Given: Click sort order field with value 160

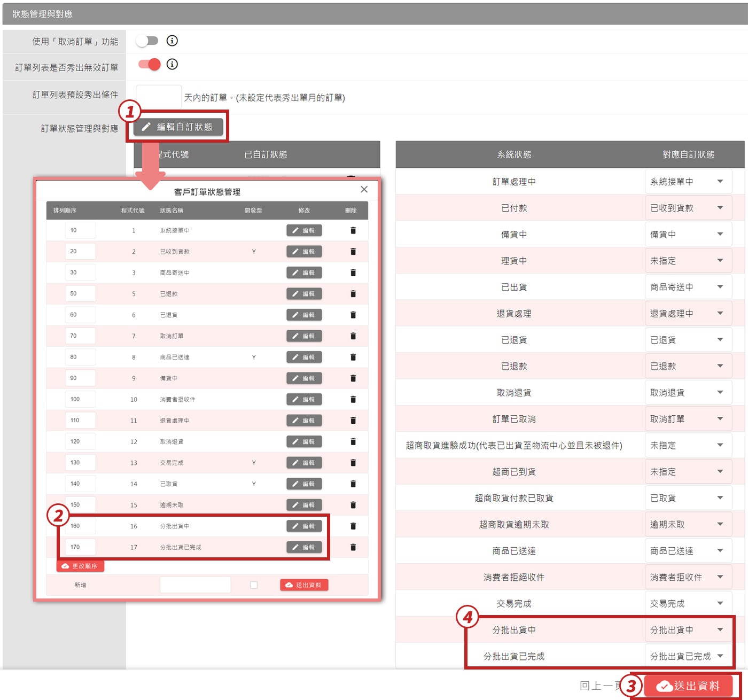Looking at the screenshot, I should tap(80, 526).
